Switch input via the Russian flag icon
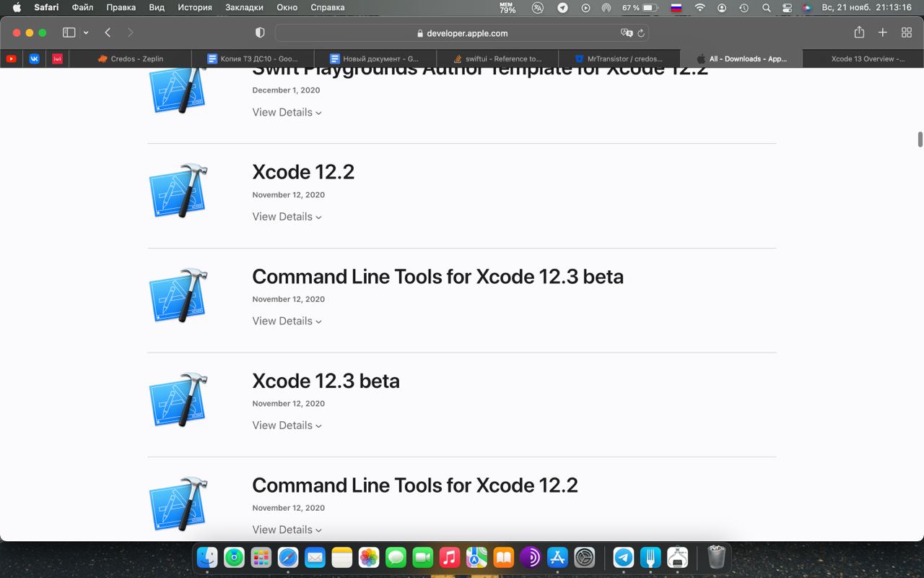Viewport: 924px width, 578px height. (676, 8)
